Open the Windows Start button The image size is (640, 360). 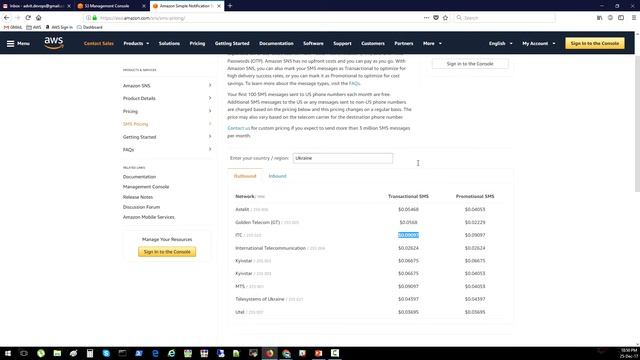coord(8,353)
